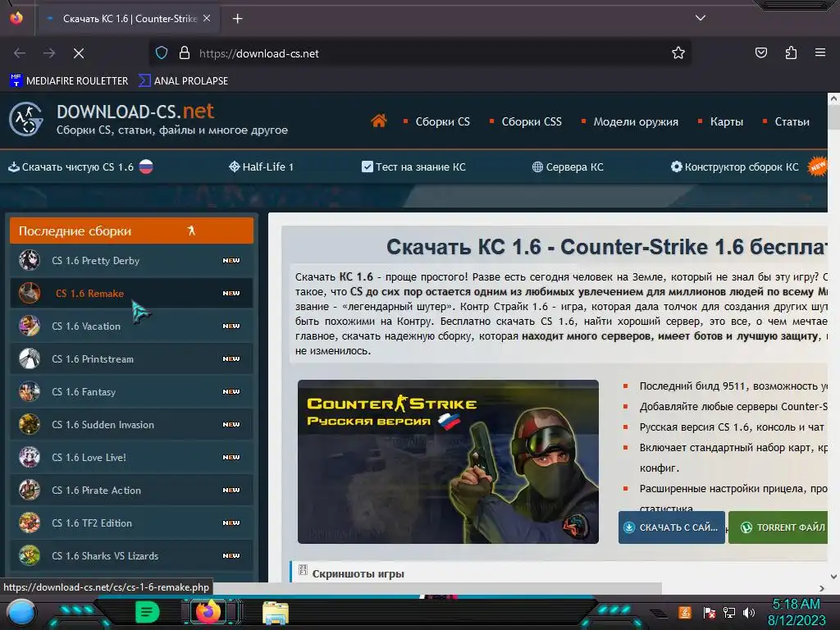Go to the site home icon

click(x=379, y=121)
